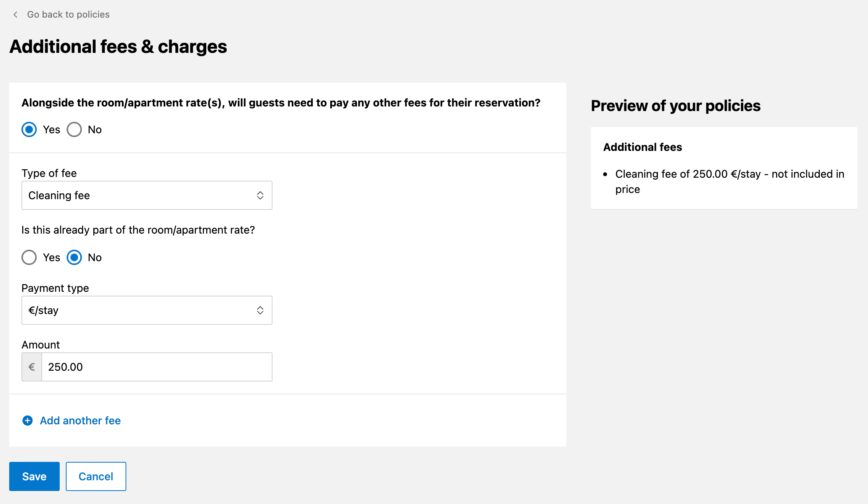This screenshot has height=504, width=868.
Task: Click the Preview of your policies heading
Action: coord(675,106)
